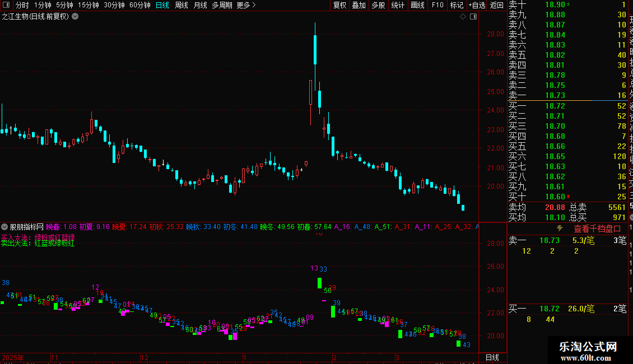
Task: Click the lightning bolt icon near 查看千档盘口
Action: point(560,228)
